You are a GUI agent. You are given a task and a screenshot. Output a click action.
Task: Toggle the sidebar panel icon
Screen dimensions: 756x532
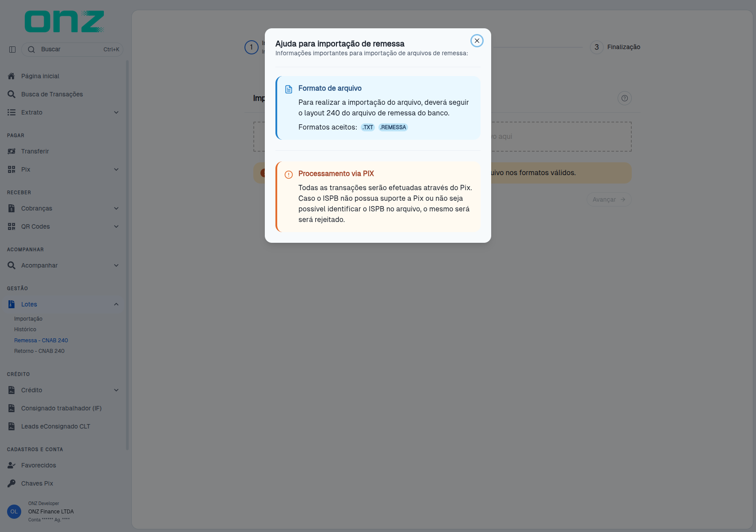coord(12,50)
